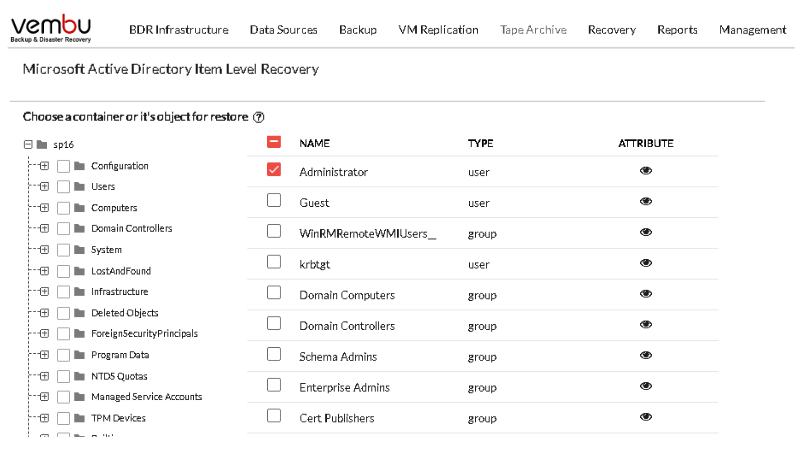Select the Domain Controllers tree label

pos(132,228)
